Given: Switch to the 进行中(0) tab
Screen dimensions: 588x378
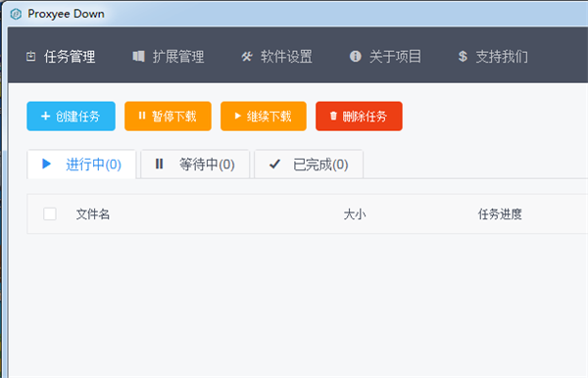Looking at the screenshot, I should [81, 165].
